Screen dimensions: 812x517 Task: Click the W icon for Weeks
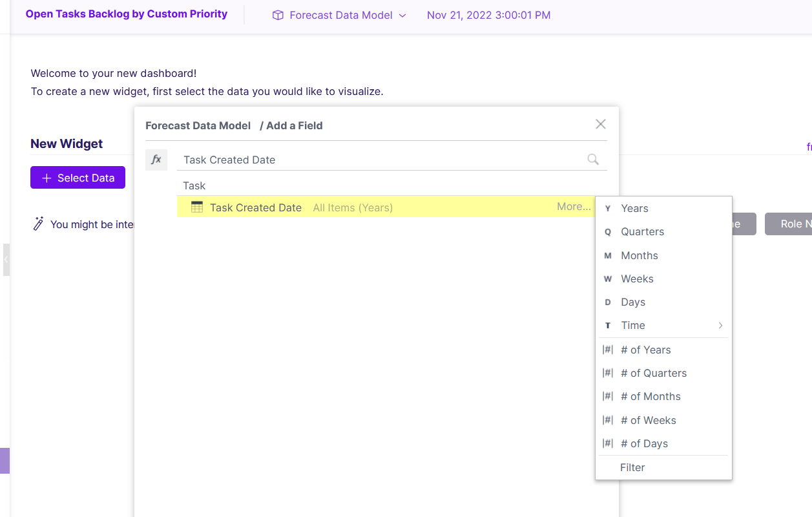pyautogui.click(x=608, y=279)
